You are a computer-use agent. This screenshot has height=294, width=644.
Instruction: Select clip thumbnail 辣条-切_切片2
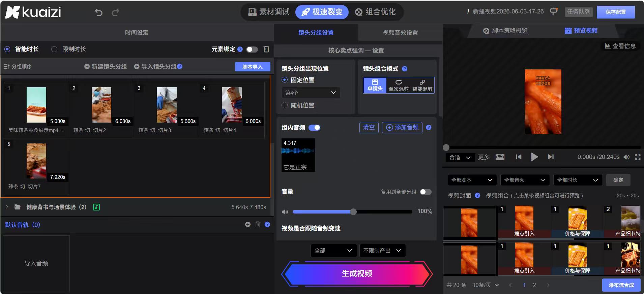[x=101, y=105]
